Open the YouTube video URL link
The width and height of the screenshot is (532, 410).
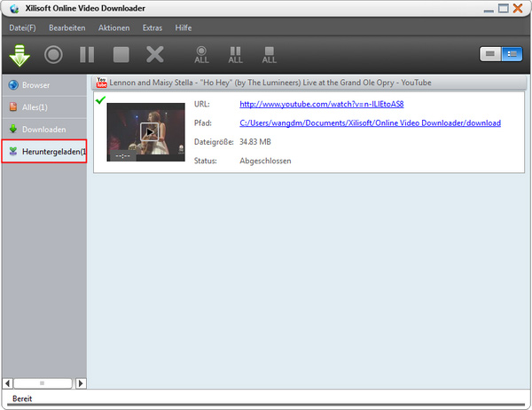322,104
